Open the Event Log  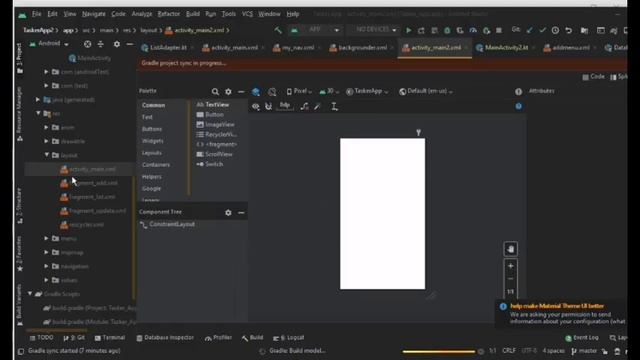click(x=582, y=338)
